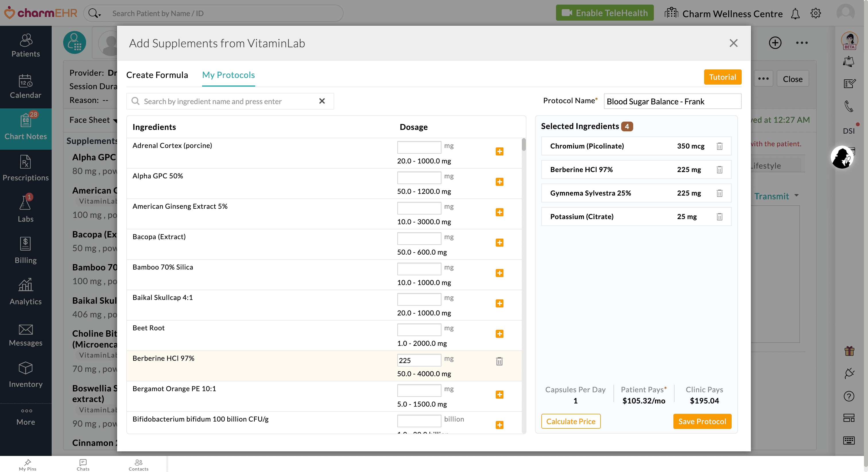Screen dimensions: 868x472
Task: Add Alpha GPC 50% with plus icon
Action: pyautogui.click(x=499, y=182)
